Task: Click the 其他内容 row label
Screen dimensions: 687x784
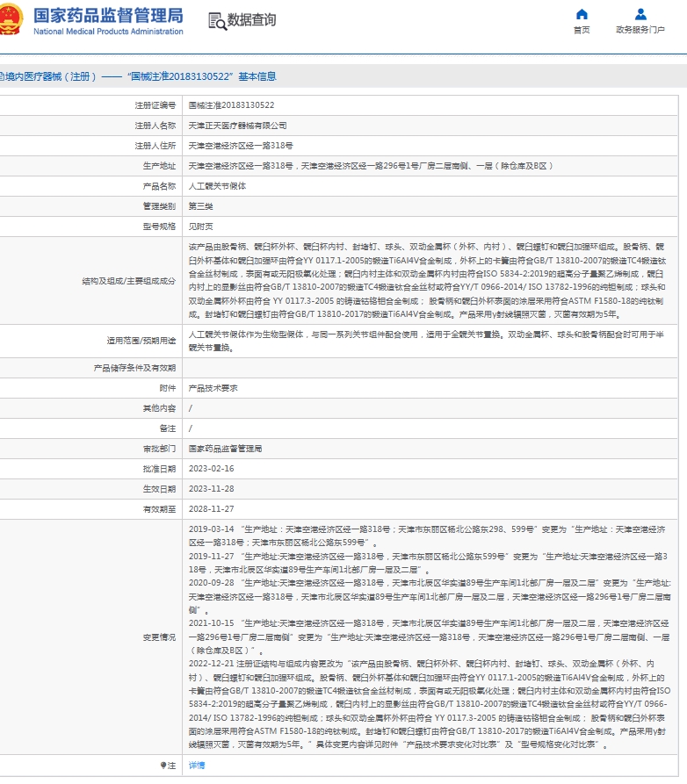Action: [x=159, y=408]
